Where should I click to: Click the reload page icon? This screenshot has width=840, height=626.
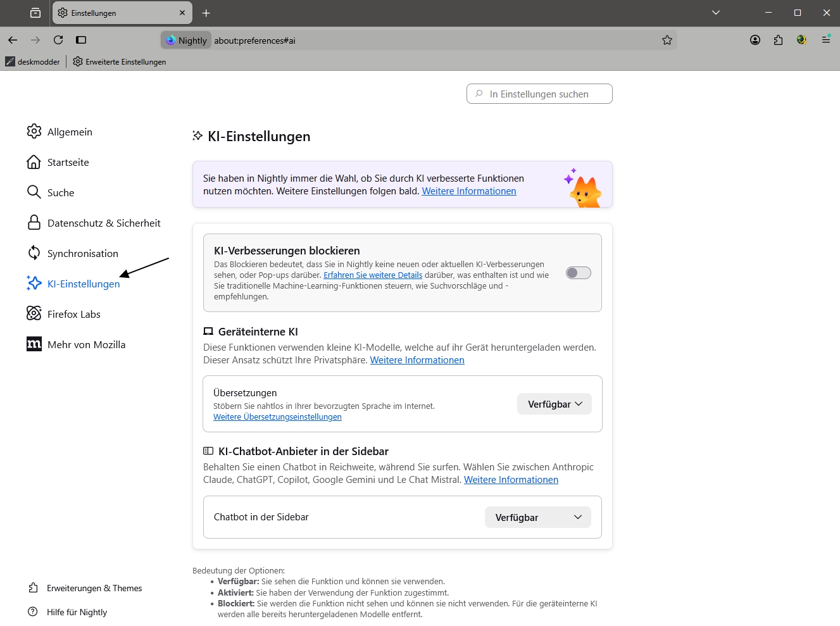(x=58, y=40)
